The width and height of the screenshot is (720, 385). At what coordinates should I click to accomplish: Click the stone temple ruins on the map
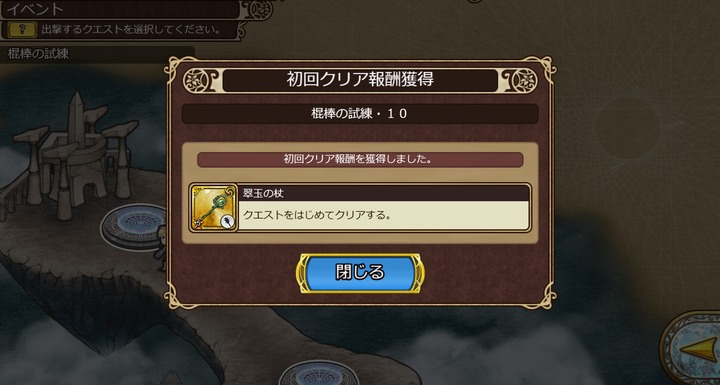[x=76, y=156]
